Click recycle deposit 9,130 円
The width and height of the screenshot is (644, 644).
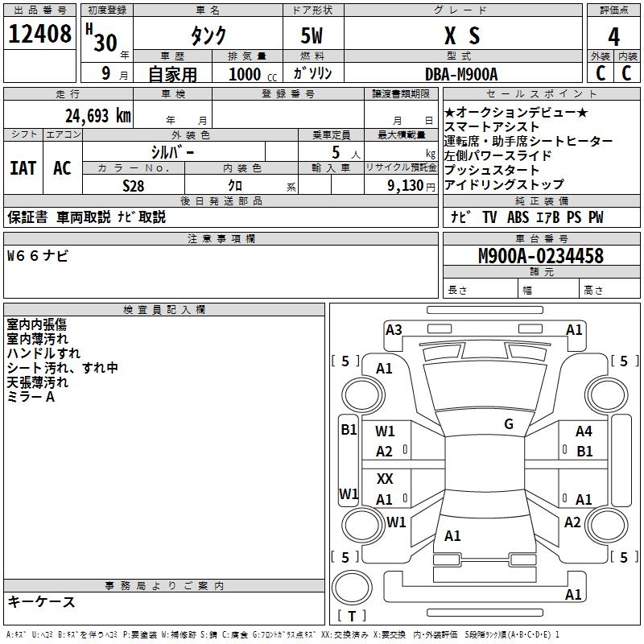tap(411, 186)
